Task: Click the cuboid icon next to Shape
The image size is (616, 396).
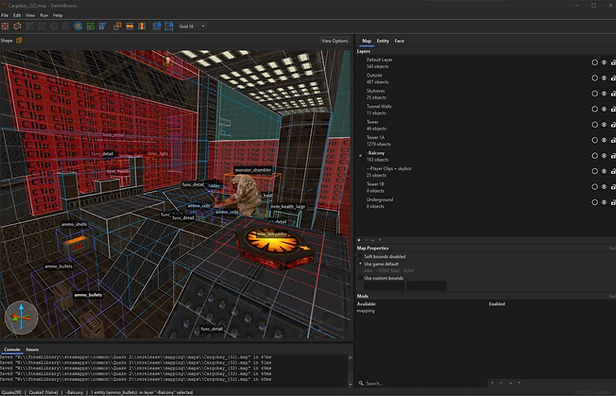Action: pos(19,40)
